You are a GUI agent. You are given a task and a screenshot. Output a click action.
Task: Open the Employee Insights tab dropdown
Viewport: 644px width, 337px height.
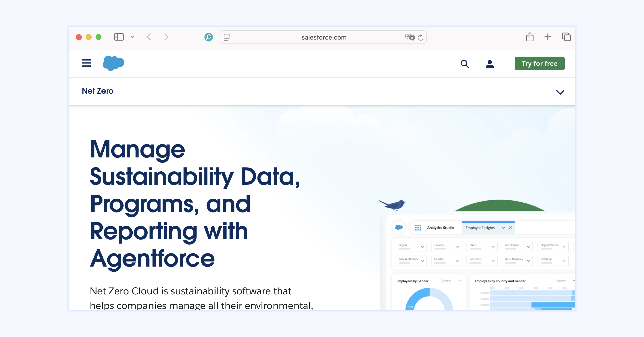tap(503, 228)
